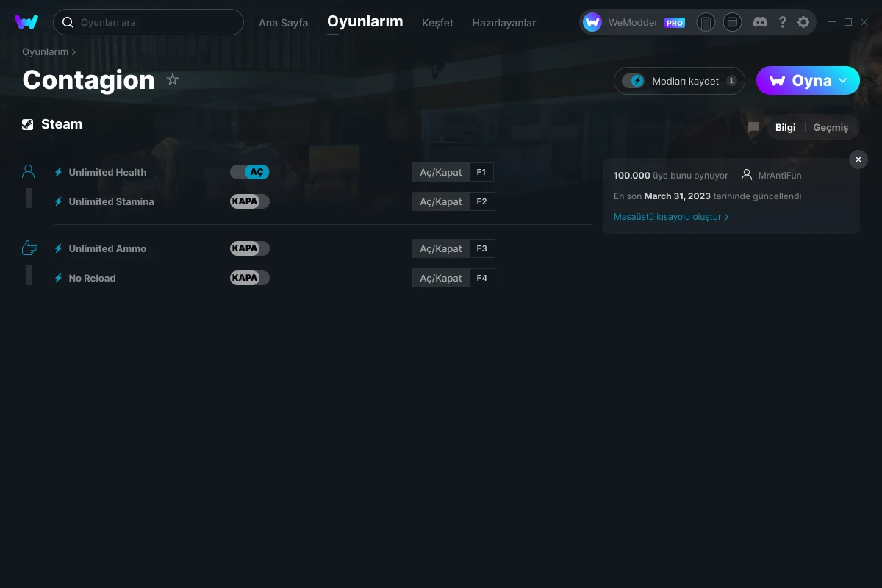Click the March 31, 2023 update date
The image size is (882, 588).
[x=677, y=196]
